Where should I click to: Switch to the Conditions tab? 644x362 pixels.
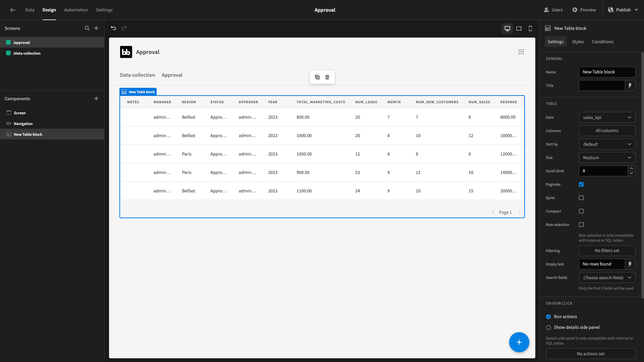(x=603, y=42)
